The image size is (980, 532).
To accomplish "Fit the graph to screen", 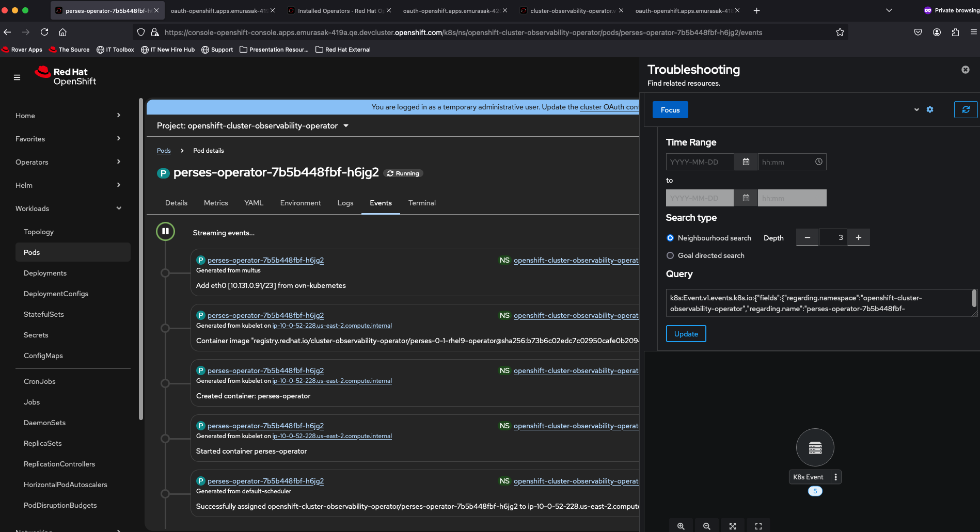I will click(733, 526).
